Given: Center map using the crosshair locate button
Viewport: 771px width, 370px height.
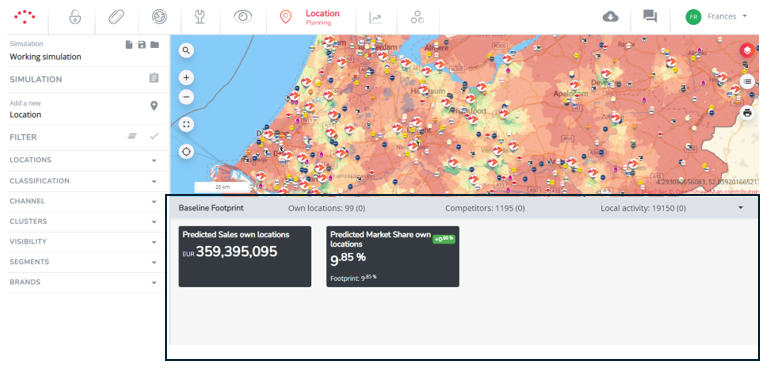Looking at the screenshot, I should pos(186,152).
